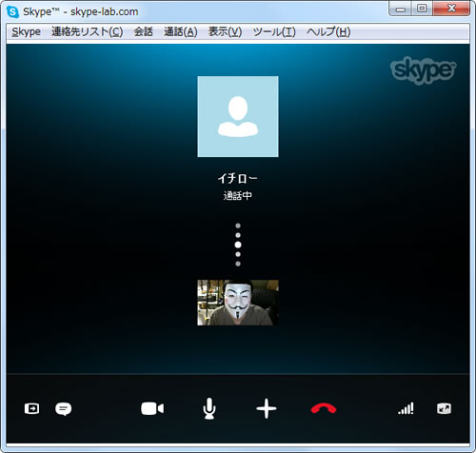Hang up with the red phone button
Viewport: 476px width, 453px height.
(x=324, y=408)
